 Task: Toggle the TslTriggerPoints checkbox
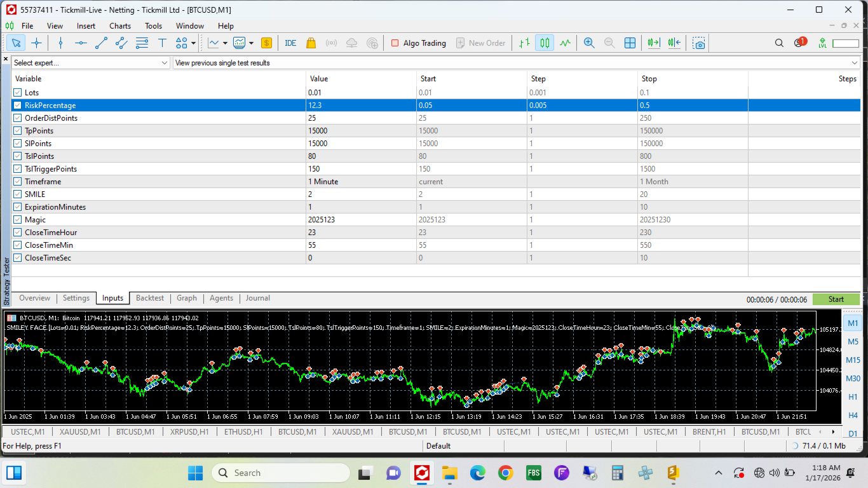tap(18, 169)
